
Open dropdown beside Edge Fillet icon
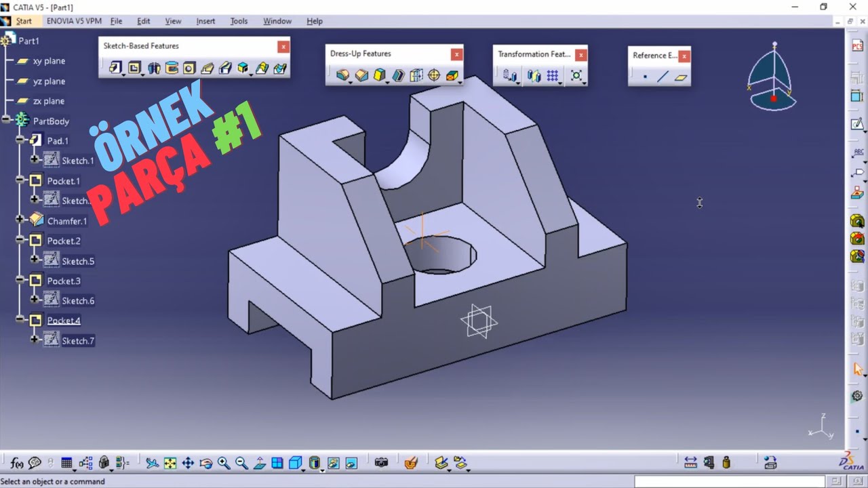coord(351,81)
